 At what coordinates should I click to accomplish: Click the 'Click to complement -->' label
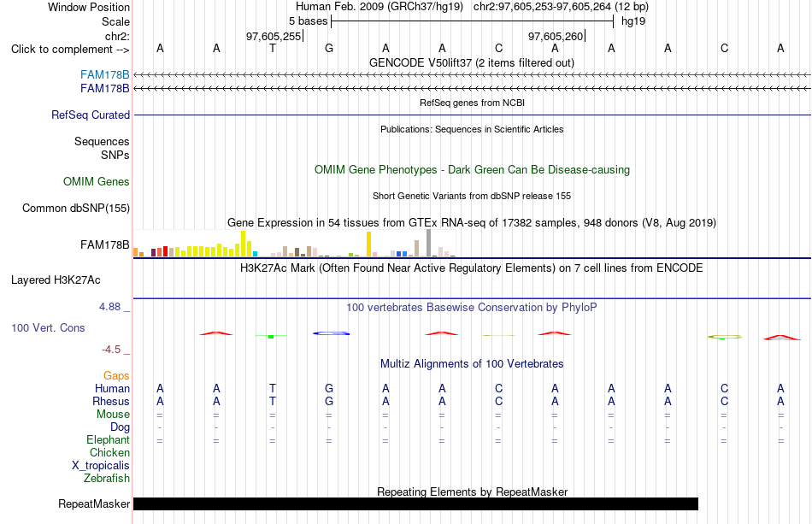coord(70,50)
